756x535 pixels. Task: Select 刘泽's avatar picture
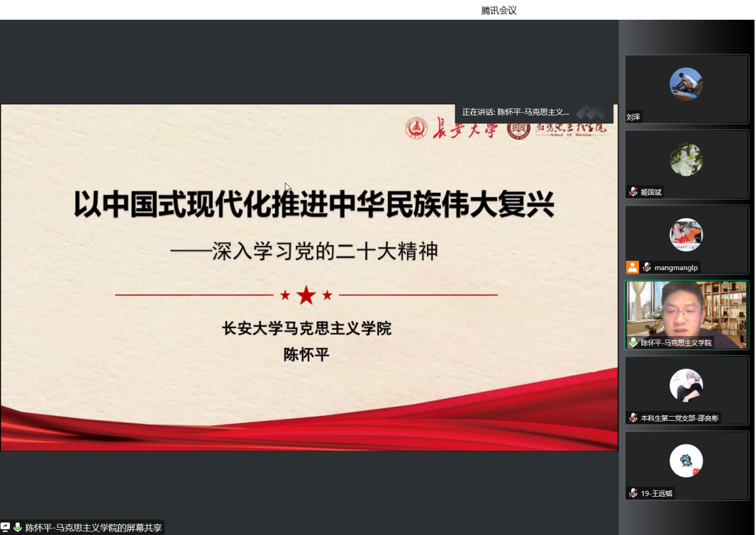coord(686,84)
